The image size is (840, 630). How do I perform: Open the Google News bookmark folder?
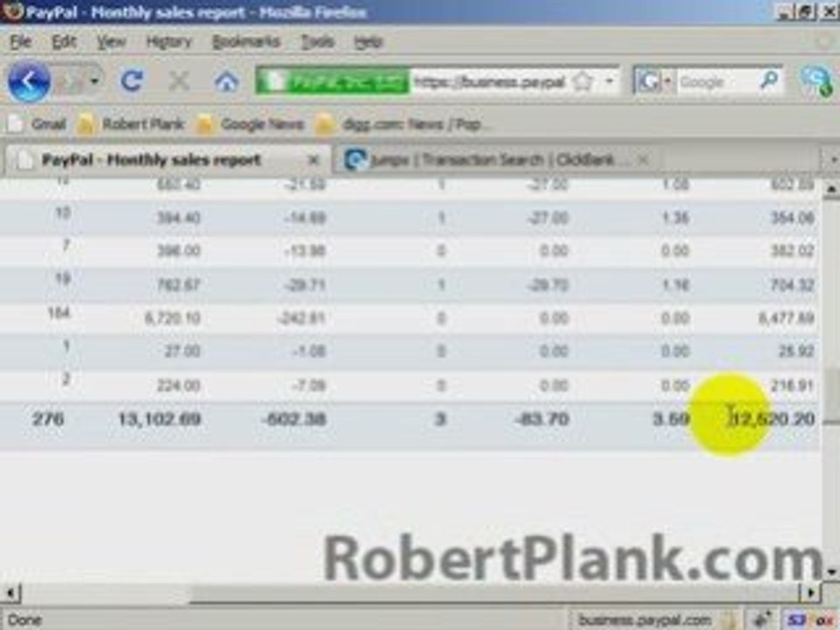click(249, 124)
